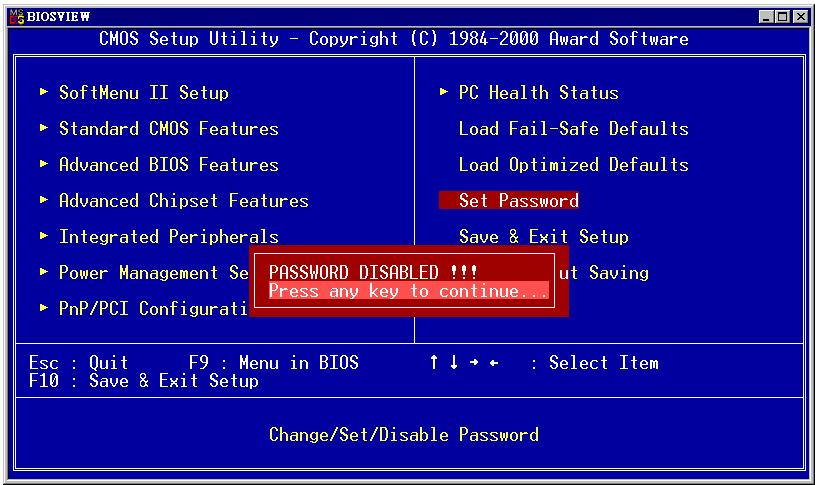Open SoftMenu II Setup menu
The image size is (815, 485).
pos(144,93)
